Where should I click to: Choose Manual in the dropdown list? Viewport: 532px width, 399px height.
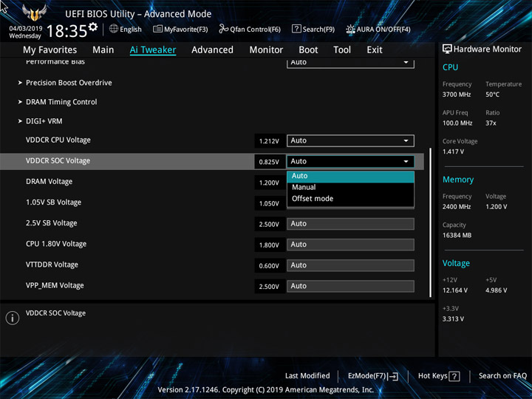[350, 187]
